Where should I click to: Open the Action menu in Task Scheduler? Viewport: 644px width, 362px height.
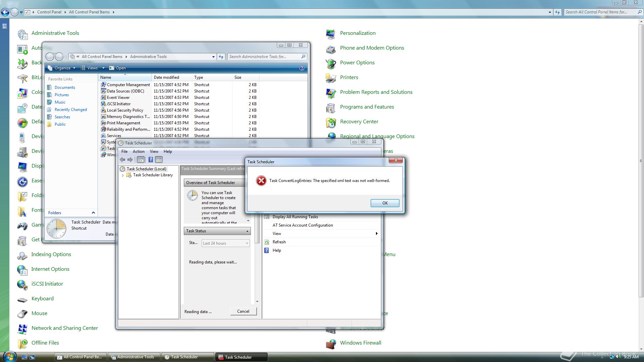pos(139,152)
